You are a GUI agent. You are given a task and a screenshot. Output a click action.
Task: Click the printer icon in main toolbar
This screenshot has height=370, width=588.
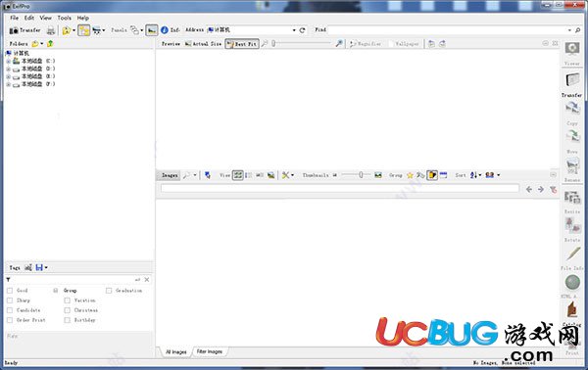click(x=51, y=30)
